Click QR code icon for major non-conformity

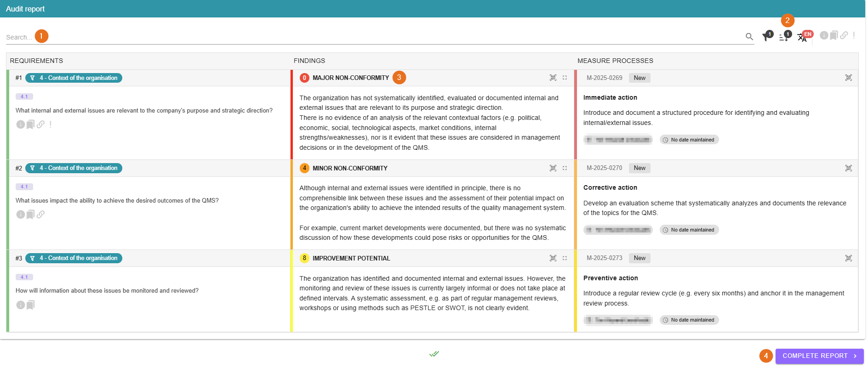click(553, 78)
